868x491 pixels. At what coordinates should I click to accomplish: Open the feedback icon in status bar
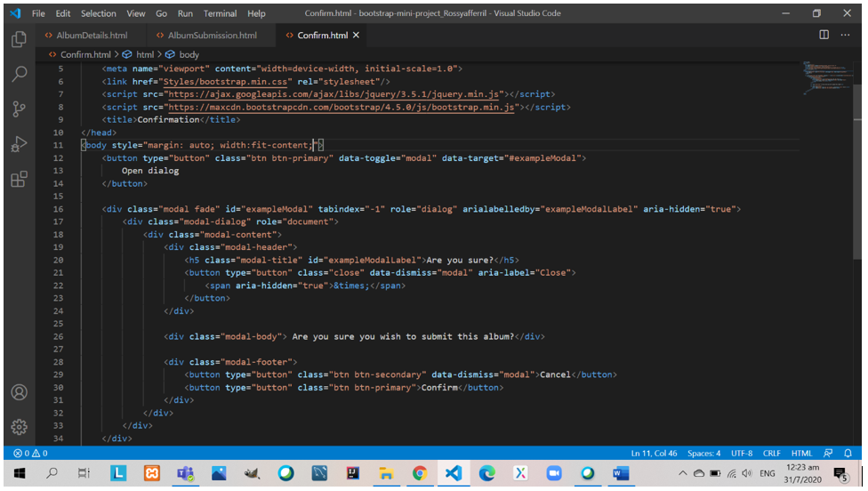[x=828, y=453]
